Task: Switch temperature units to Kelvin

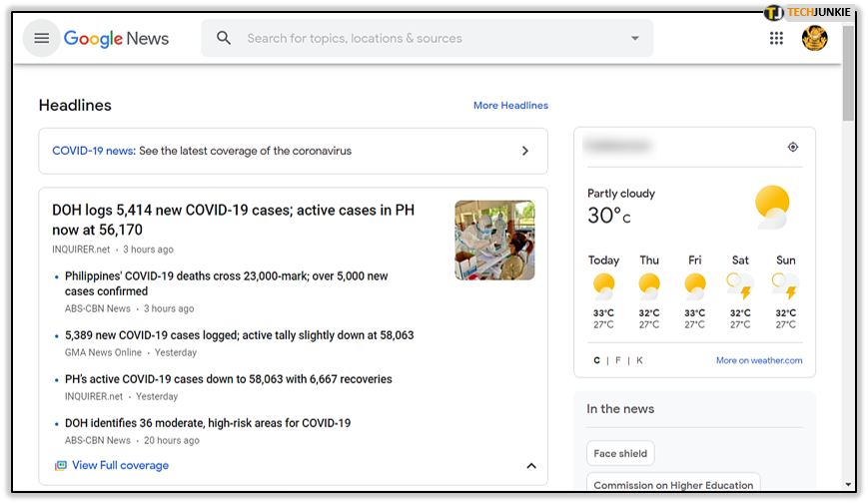Action: tap(639, 360)
